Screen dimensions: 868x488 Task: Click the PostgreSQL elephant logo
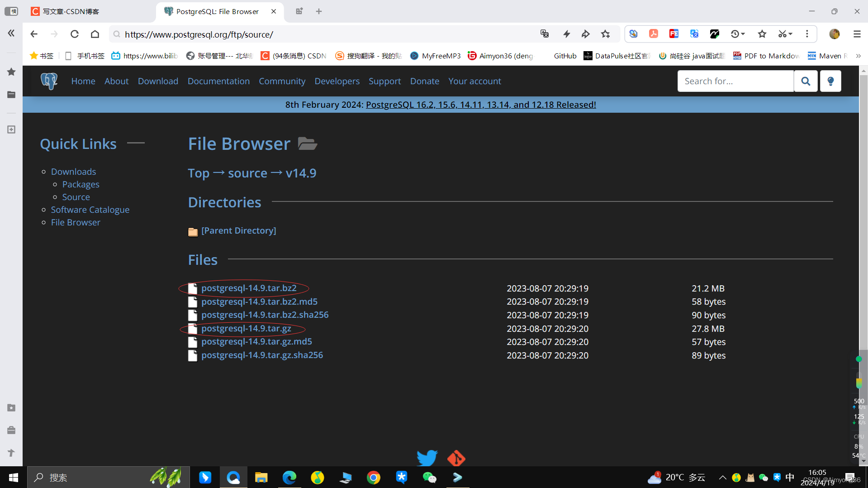[49, 81]
